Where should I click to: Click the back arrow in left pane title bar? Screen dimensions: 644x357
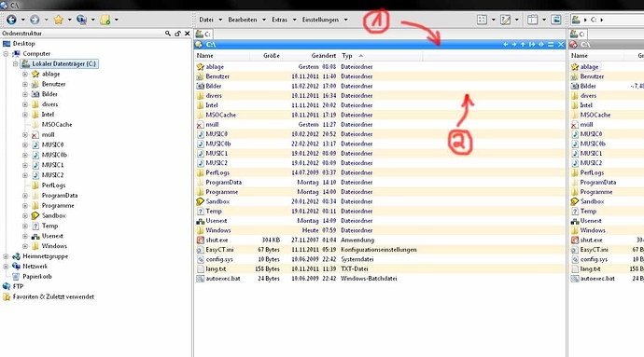506,45
